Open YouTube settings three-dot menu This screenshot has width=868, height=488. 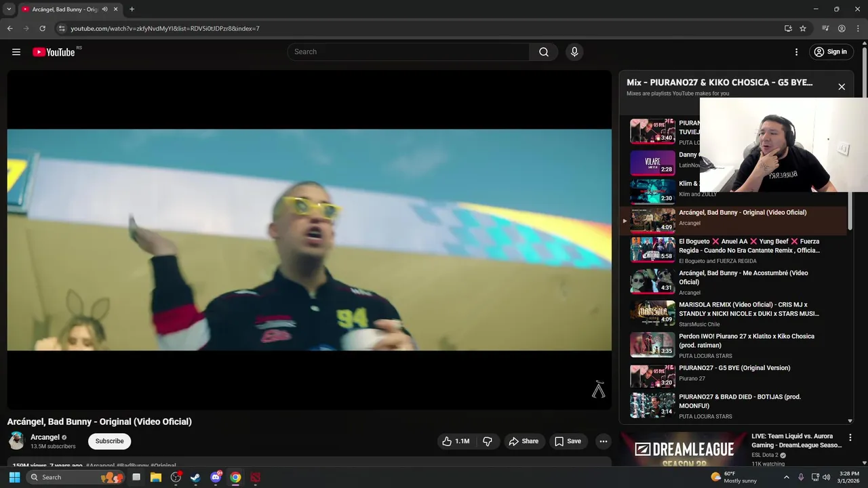pos(796,52)
